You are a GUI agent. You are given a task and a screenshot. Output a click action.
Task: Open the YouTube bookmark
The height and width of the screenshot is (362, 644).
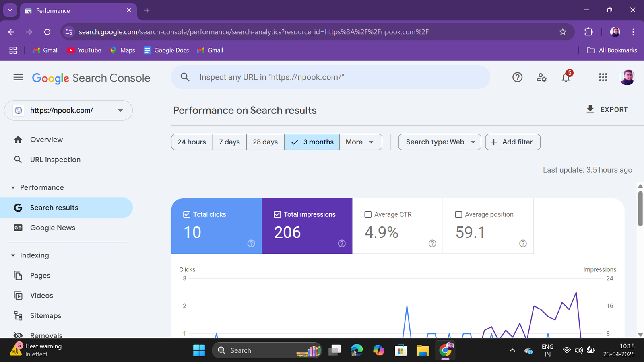[x=84, y=50]
